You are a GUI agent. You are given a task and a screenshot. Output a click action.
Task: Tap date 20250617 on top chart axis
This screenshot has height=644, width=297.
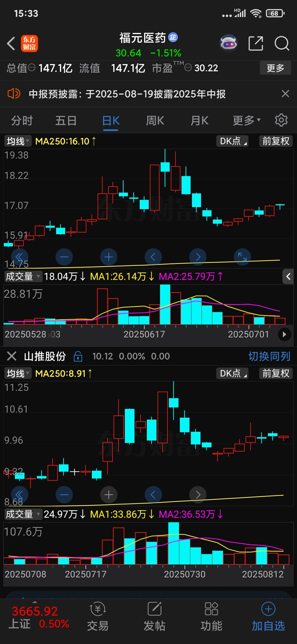pyautogui.click(x=144, y=334)
